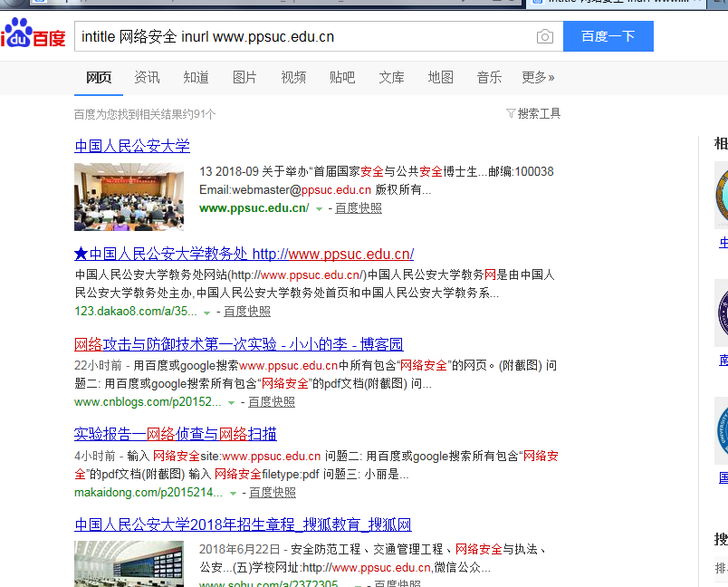728x587 pixels.
Task: Open the 视频 tab
Action: (293, 77)
